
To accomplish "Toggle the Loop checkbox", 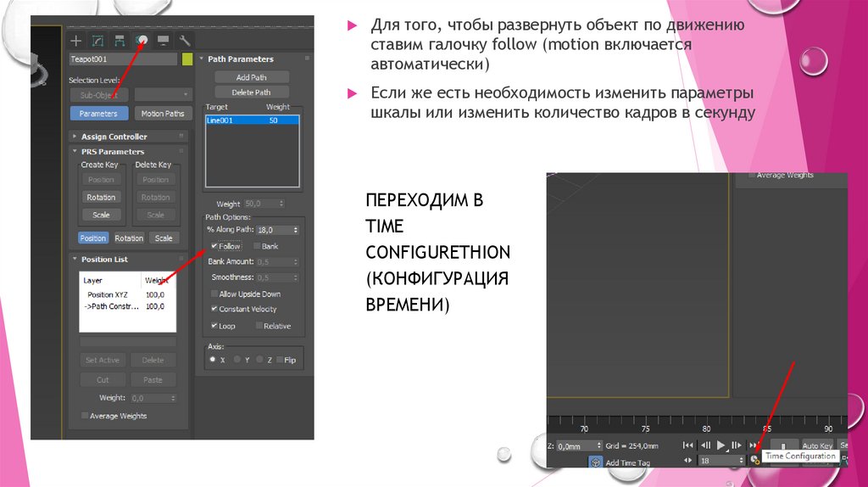I will 214,326.
